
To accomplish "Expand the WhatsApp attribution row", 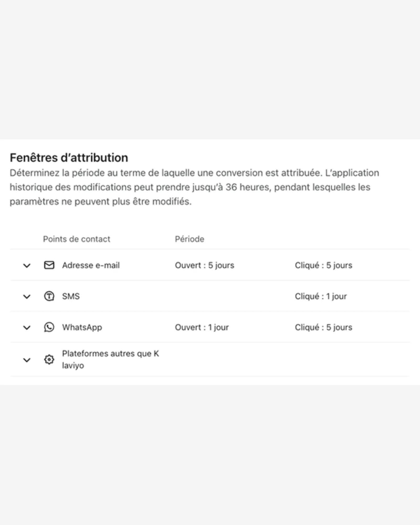I will pos(27,328).
